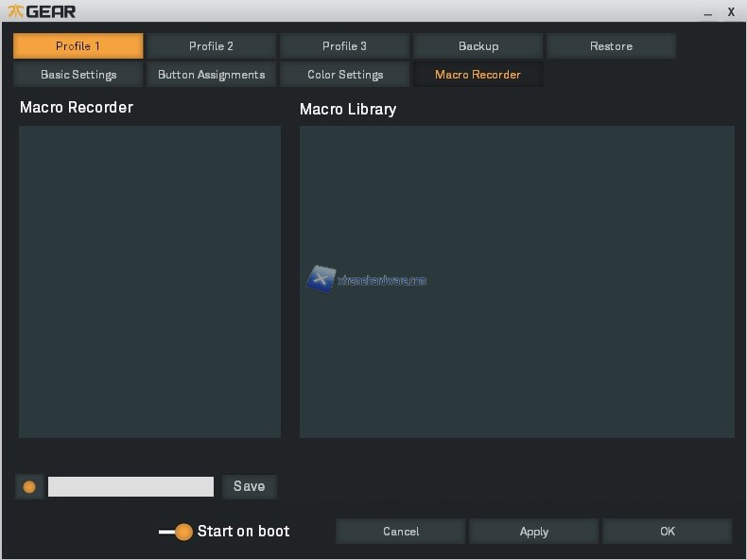Screen dimensions: 747x560
Task: Go to the Color Settings tab
Action: [x=345, y=75]
